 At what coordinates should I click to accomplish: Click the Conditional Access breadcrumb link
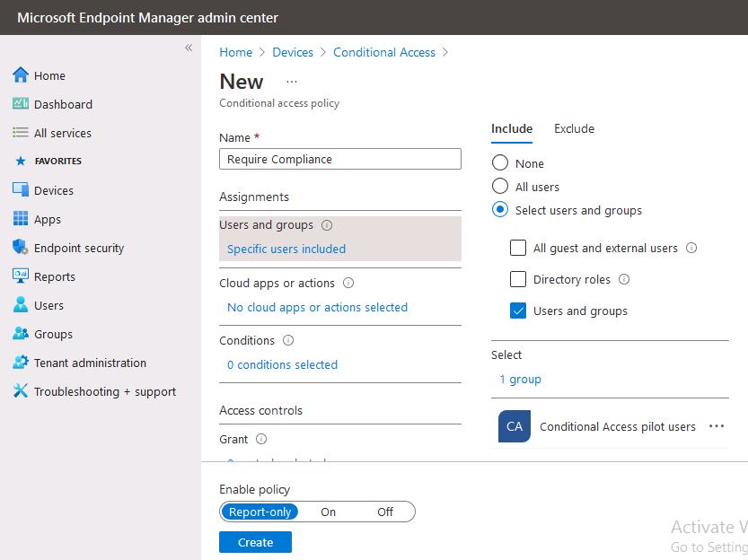pos(384,52)
